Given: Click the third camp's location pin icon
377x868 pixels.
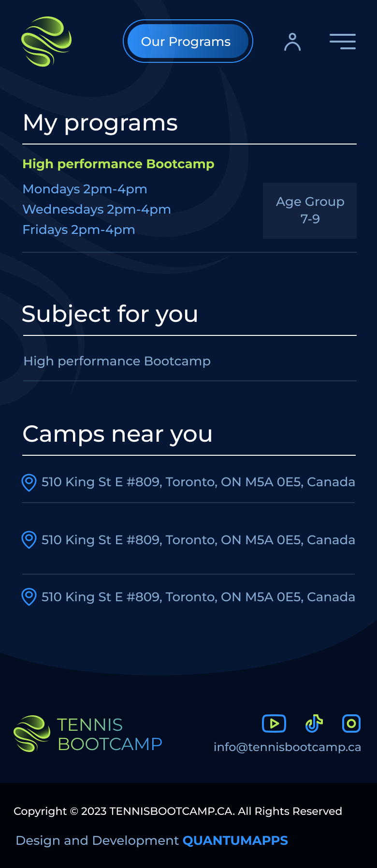Looking at the screenshot, I should click(29, 597).
